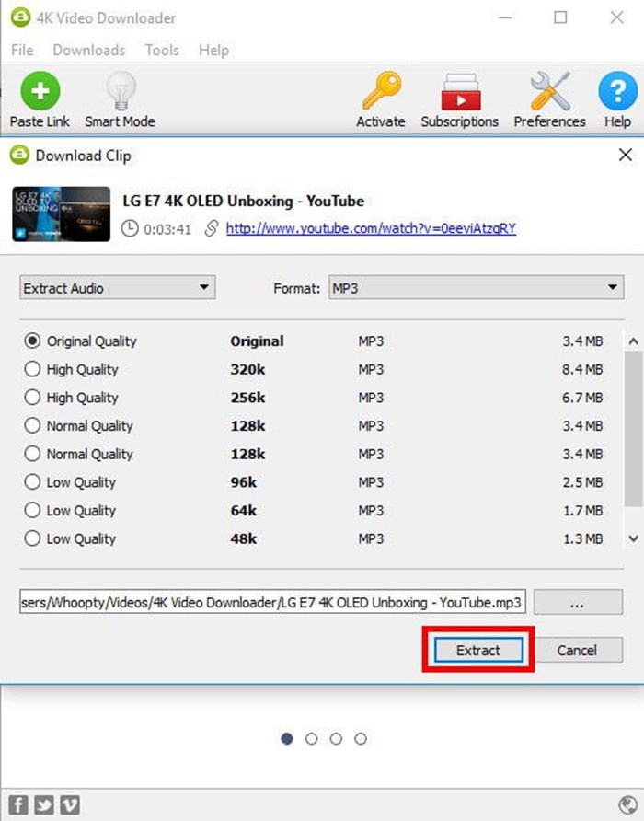Click the '8.4 MB' size value
This screenshot has height=821, width=644.
tap(582, 369)
